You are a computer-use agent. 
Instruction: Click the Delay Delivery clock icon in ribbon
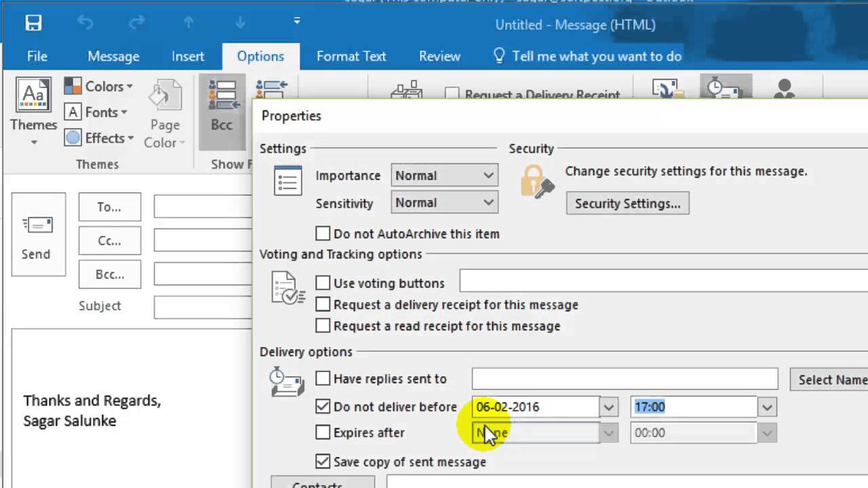point(726,87)
